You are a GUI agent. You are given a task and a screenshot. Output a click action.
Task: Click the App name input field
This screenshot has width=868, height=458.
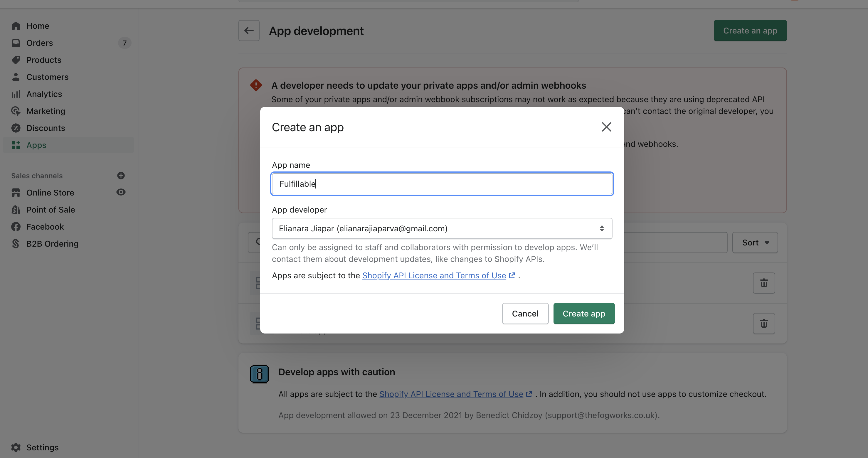tap(442, 184)
